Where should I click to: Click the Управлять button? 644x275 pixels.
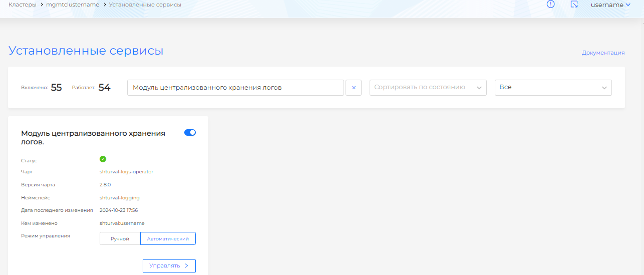(x=169, y=266)
